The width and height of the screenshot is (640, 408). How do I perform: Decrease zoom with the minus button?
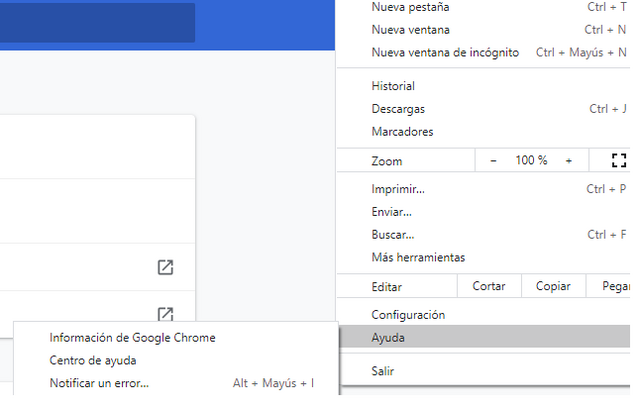493,161
